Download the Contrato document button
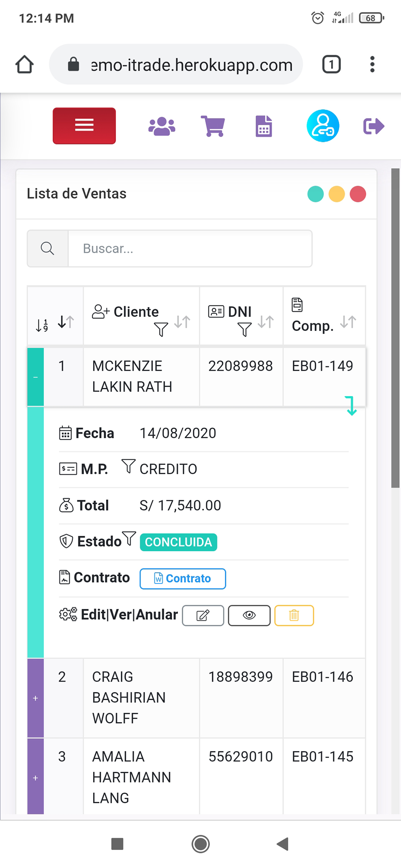 (x=183, y=579)
